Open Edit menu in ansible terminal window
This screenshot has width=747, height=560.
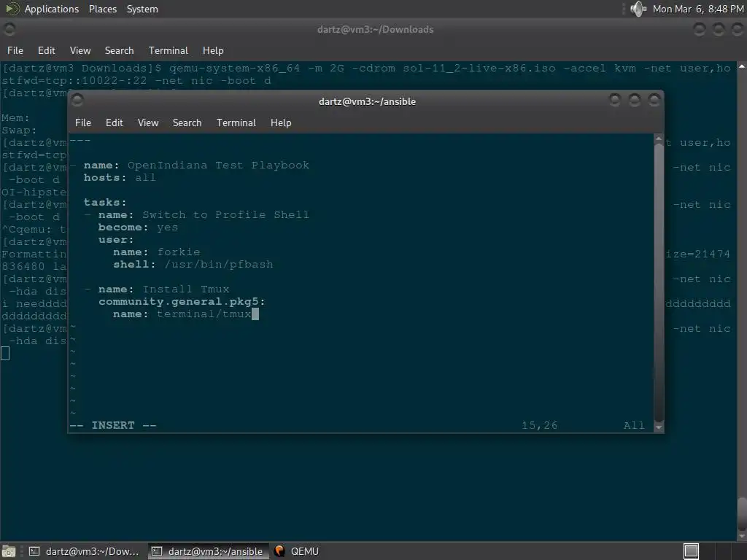pyautogui.click(x=114, y=122)
